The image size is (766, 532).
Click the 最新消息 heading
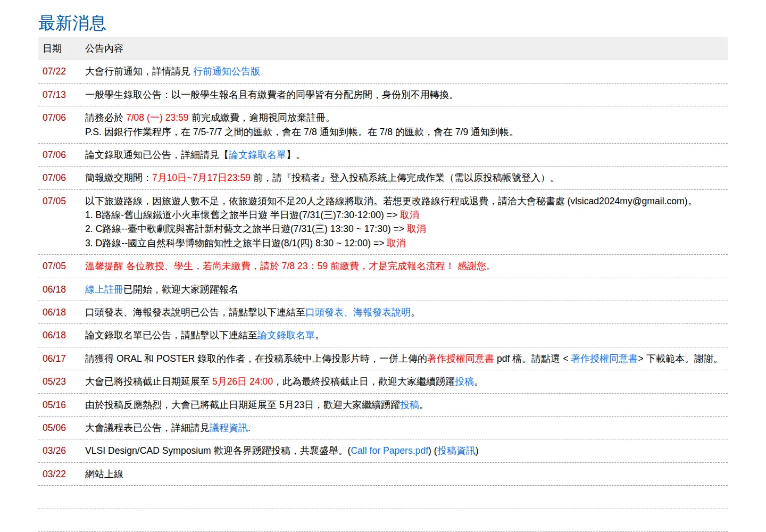click(x=72, y=23)
